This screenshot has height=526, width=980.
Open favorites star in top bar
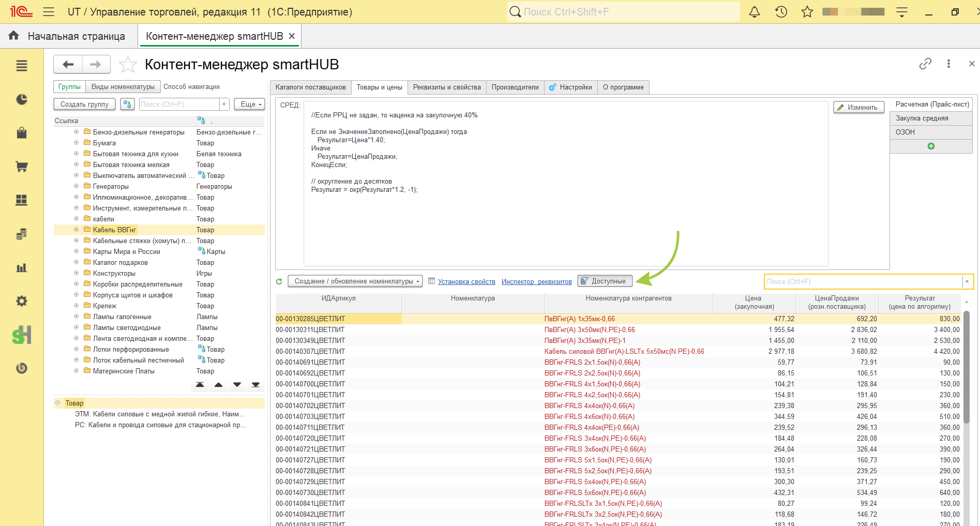click(807, 12)
